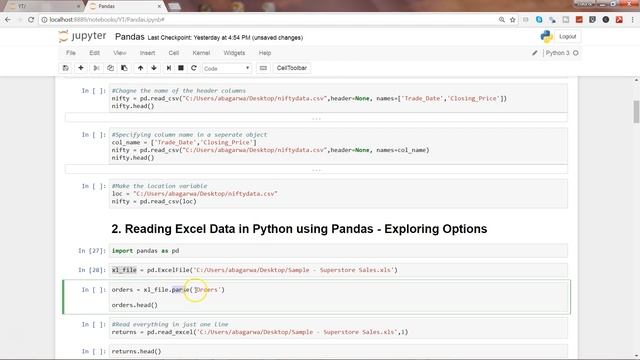Expand collapsed output under names=['Trade_Date' cell
Screen dimensions: 640x360
click(316, 118)
